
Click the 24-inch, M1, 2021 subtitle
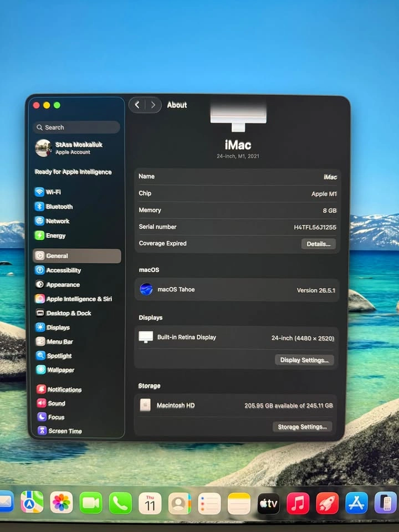(x=238, y=156)
